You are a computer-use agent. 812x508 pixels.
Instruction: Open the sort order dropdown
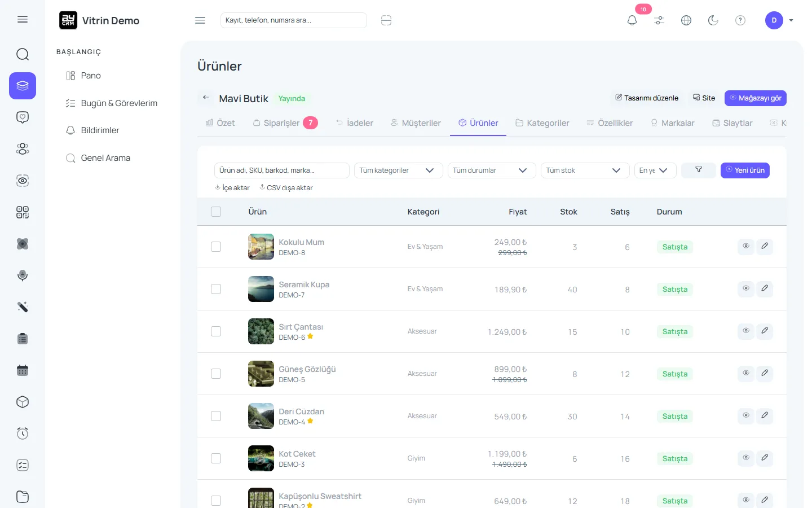[x=655, y=170]
